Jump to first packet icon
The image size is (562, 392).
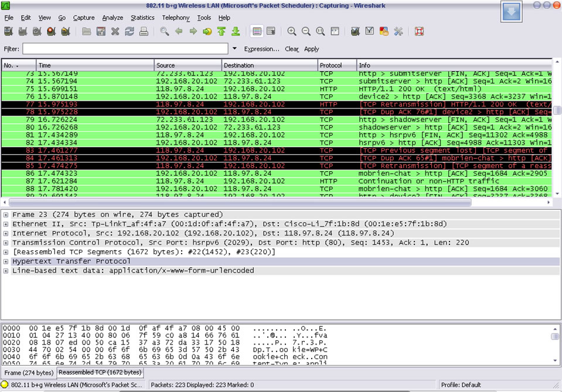[x=222, y=32]
